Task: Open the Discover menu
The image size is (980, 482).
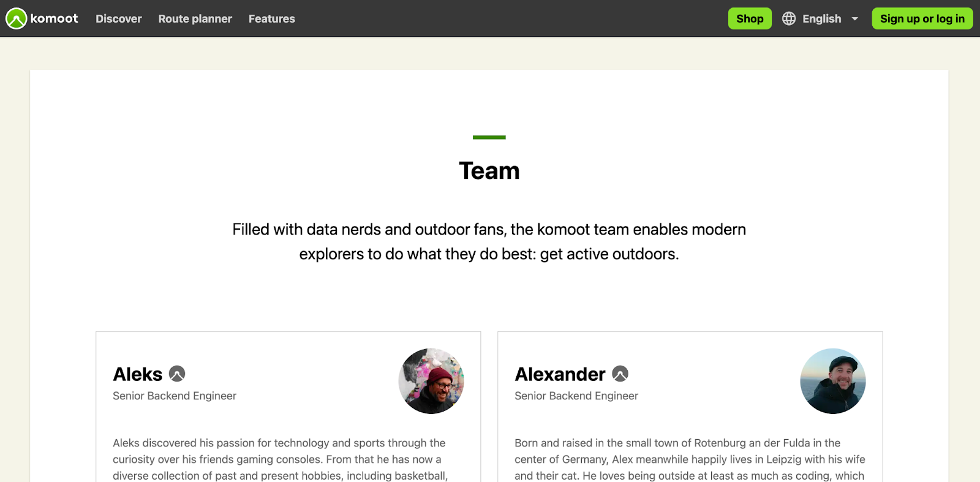Action: pos(119,19)
